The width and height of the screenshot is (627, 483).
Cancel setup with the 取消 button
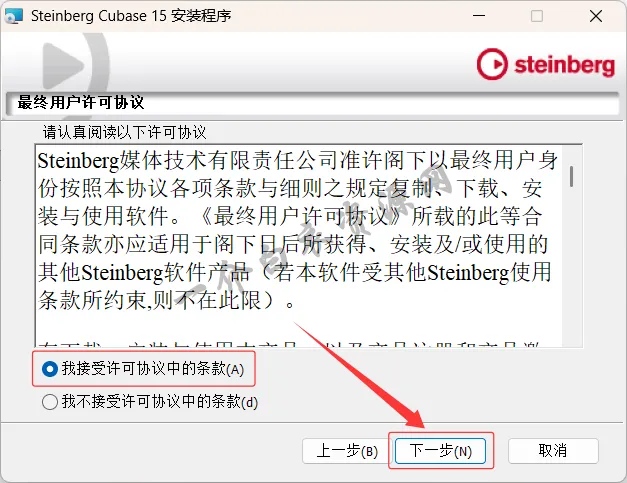click(553, 451)
